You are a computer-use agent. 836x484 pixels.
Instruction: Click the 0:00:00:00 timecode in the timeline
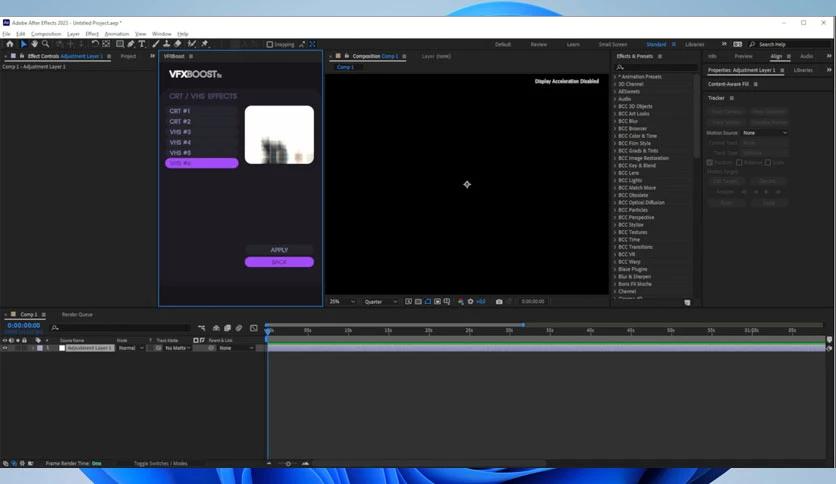[x=23, y=325]
